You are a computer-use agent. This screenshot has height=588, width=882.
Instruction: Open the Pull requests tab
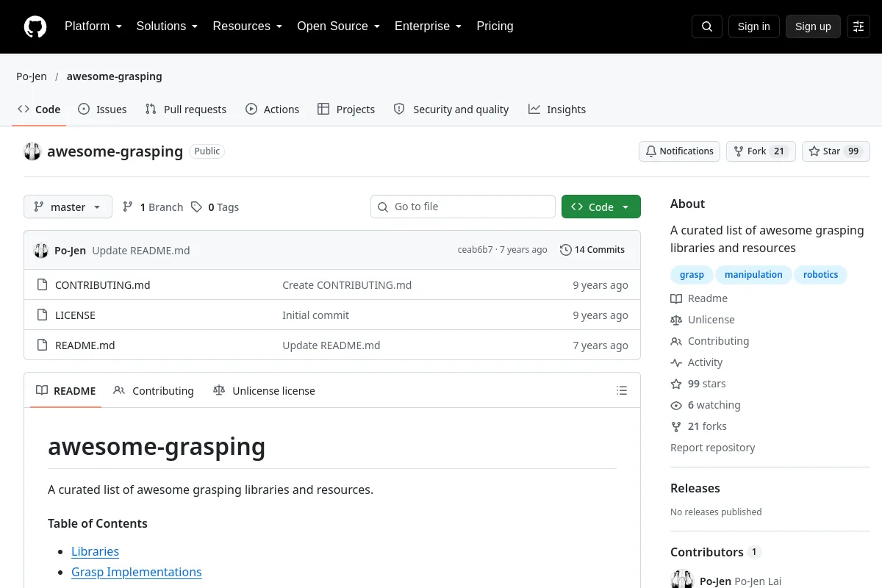point(186,110)
